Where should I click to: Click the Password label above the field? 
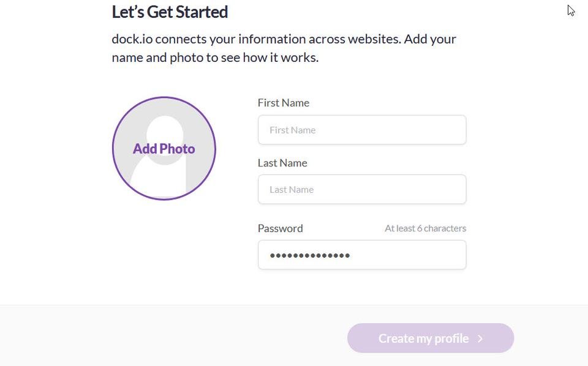point(280,228)
